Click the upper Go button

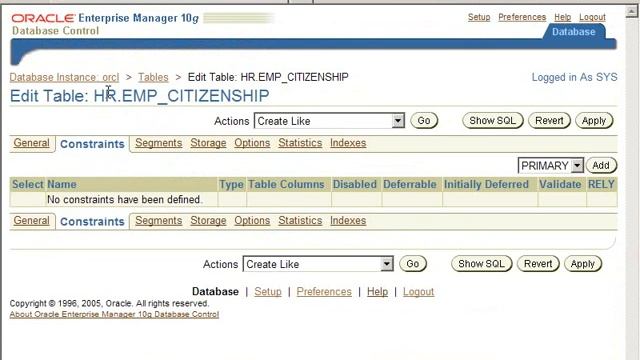tap(424, 121)
